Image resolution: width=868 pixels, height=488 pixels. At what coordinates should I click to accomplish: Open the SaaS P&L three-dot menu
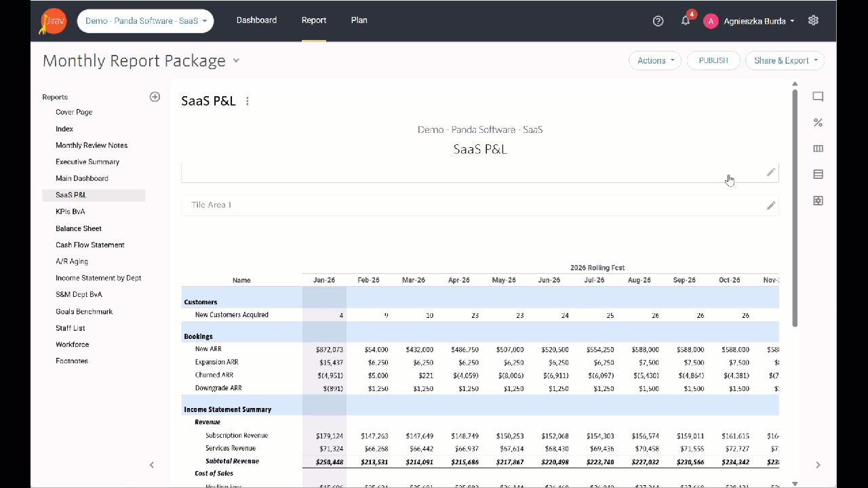(x=248, y=102)
